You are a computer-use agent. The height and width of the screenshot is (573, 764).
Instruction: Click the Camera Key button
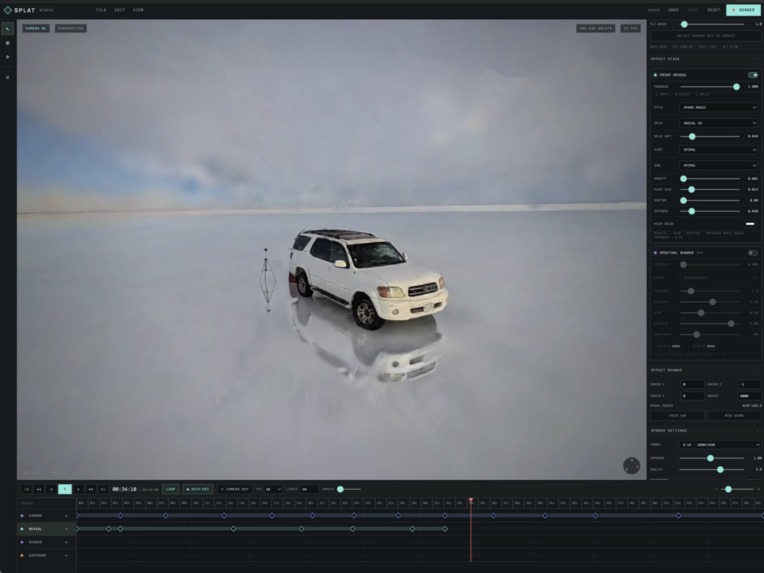pyautogui.click(x=234, y=489)
